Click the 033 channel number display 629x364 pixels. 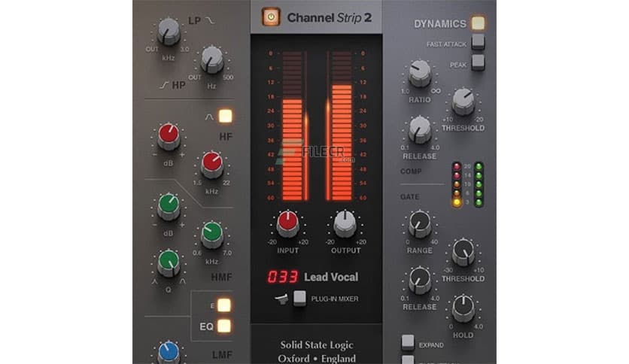coord(283,277)
